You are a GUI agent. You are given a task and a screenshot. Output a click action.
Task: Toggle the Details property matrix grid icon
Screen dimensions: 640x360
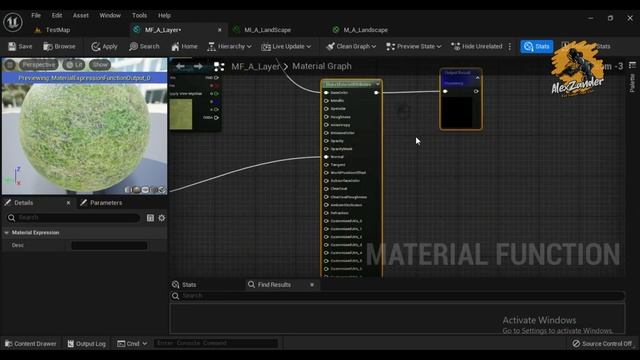pyautogui.click(x=150, y=218)
